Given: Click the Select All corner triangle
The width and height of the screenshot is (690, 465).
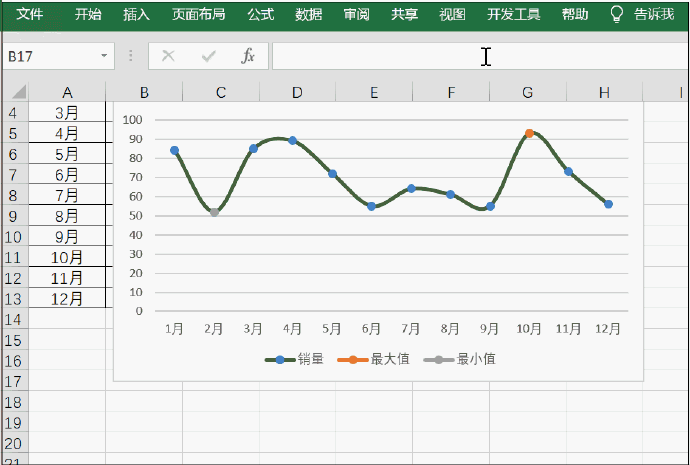Looking at the screenshot, I should coord(18,92).
